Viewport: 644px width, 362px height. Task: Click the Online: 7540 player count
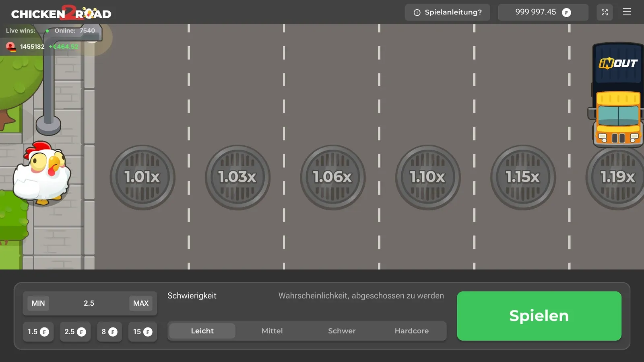[75, 31]
